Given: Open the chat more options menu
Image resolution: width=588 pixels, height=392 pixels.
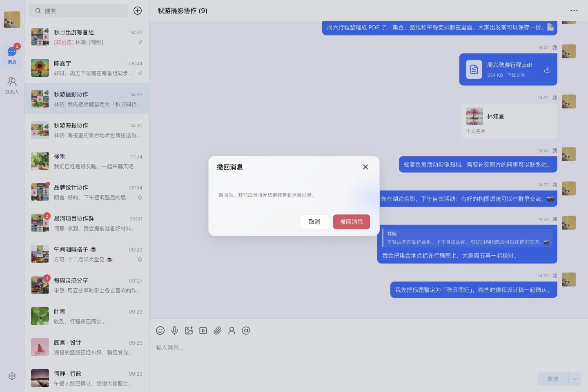Looking at the screenshot, I should (x=574, y=11).
